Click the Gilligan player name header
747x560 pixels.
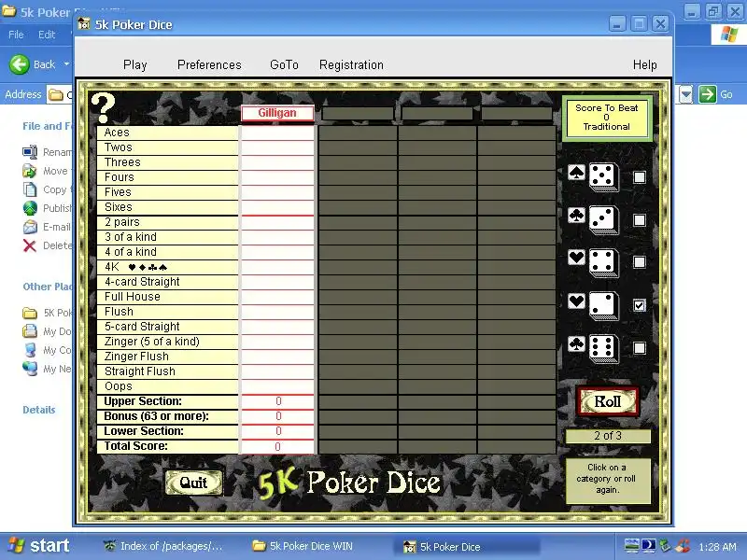pyautogui.click(x=277, y=113)
